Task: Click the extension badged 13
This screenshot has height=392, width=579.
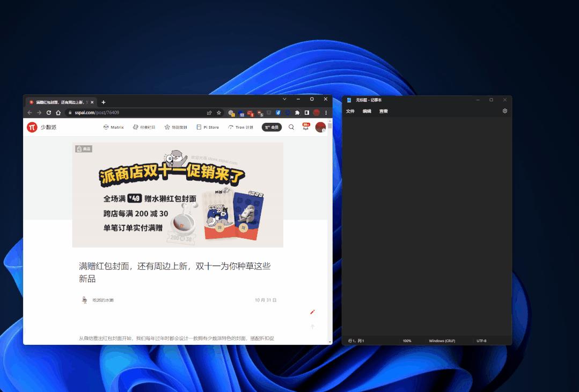Action: (241, 113)
